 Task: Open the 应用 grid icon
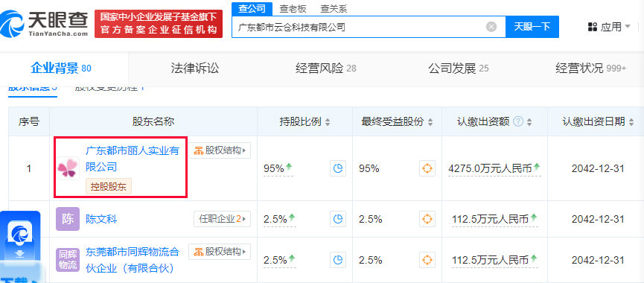(x=592, y=27)
